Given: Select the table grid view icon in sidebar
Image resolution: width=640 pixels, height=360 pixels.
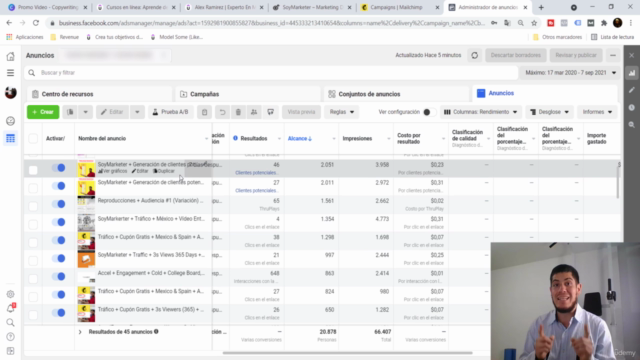Looking at the screenshot, I should pos(11,139).
